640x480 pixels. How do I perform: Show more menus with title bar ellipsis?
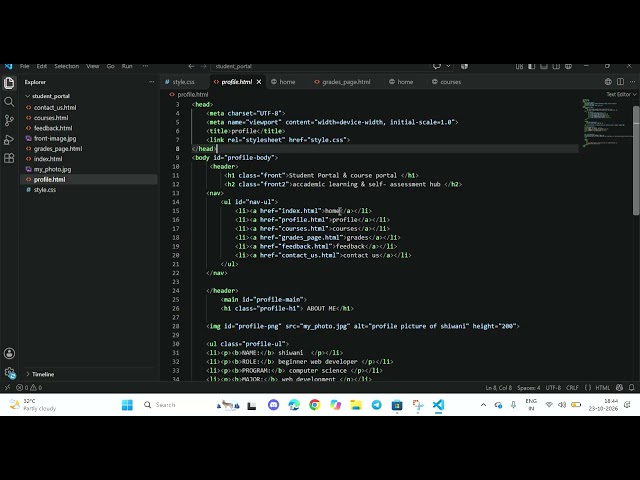pos(145,66)
